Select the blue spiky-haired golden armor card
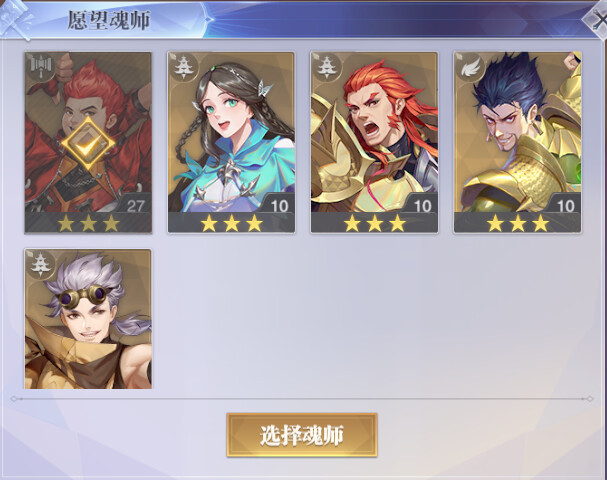607x480 pixels. (x=518, y=142)
